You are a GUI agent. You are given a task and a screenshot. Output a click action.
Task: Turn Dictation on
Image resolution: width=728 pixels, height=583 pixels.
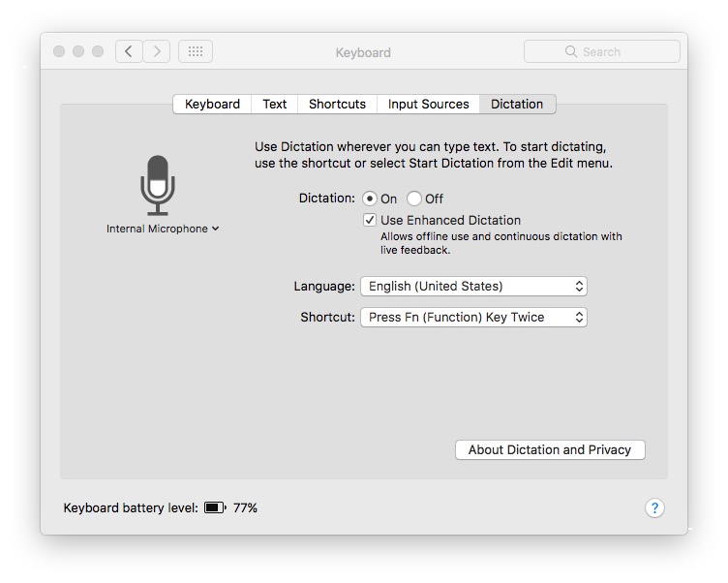pos(370,199)
